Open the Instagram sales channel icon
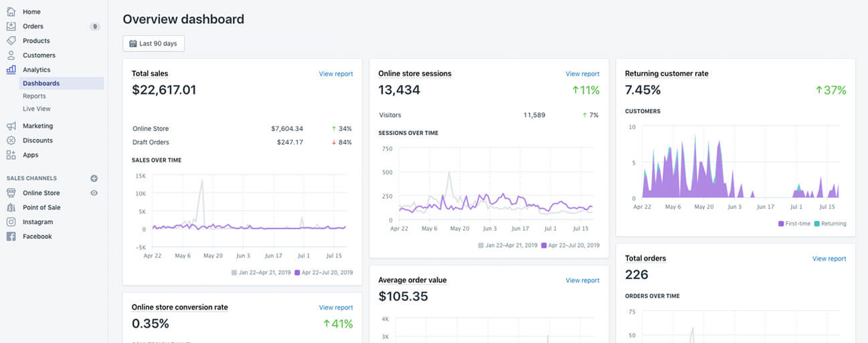The image size is (868, 343). pos(11,222)
